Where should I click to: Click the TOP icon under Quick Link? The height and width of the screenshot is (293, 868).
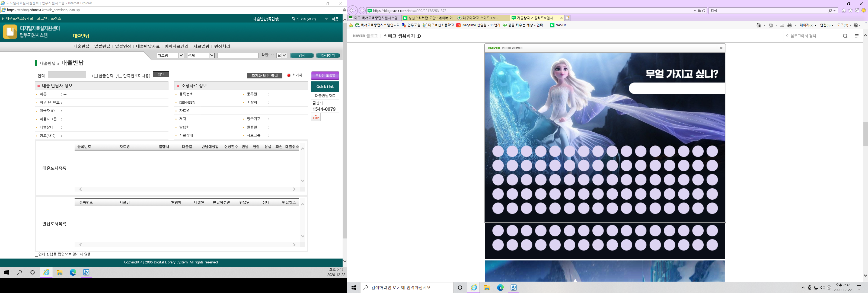pos(315,117)
